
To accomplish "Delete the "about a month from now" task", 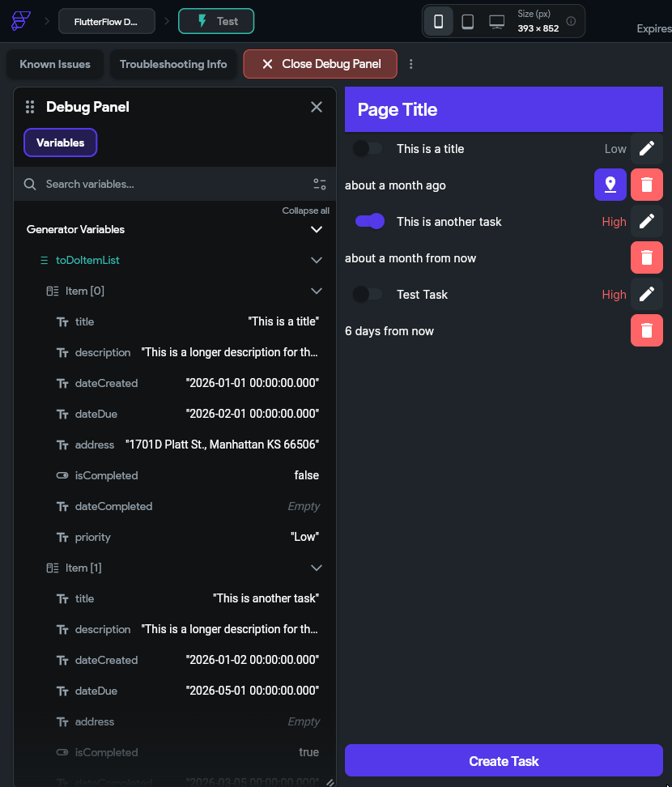I will pyautogui.click(x=646, y=257).
